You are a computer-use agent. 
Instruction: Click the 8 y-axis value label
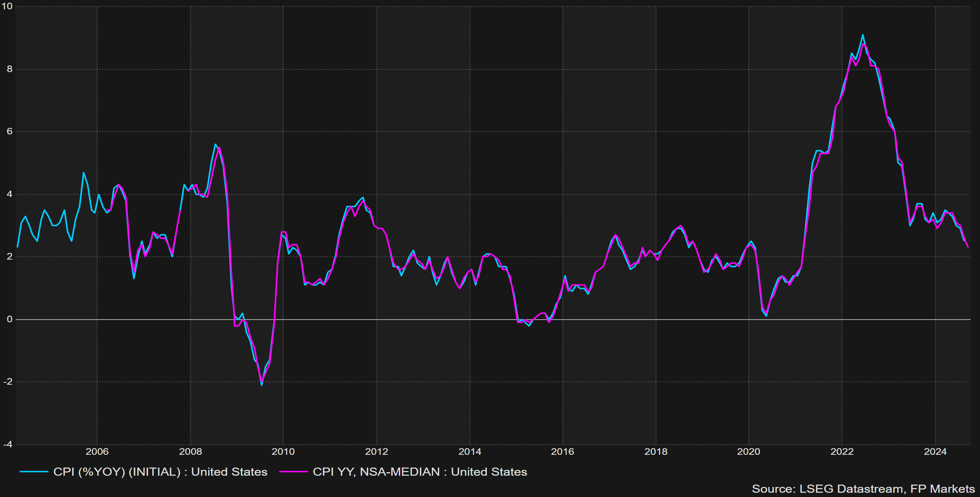coord(10,69)
